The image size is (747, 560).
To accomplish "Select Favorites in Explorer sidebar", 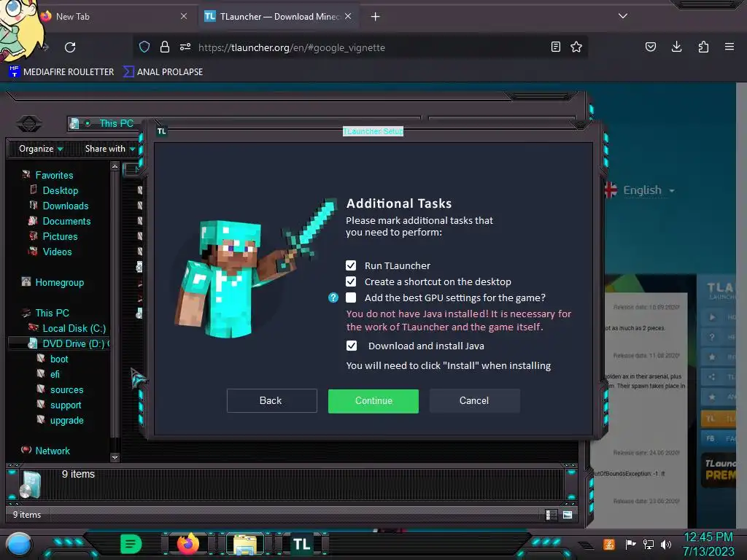I will [54, 175].
